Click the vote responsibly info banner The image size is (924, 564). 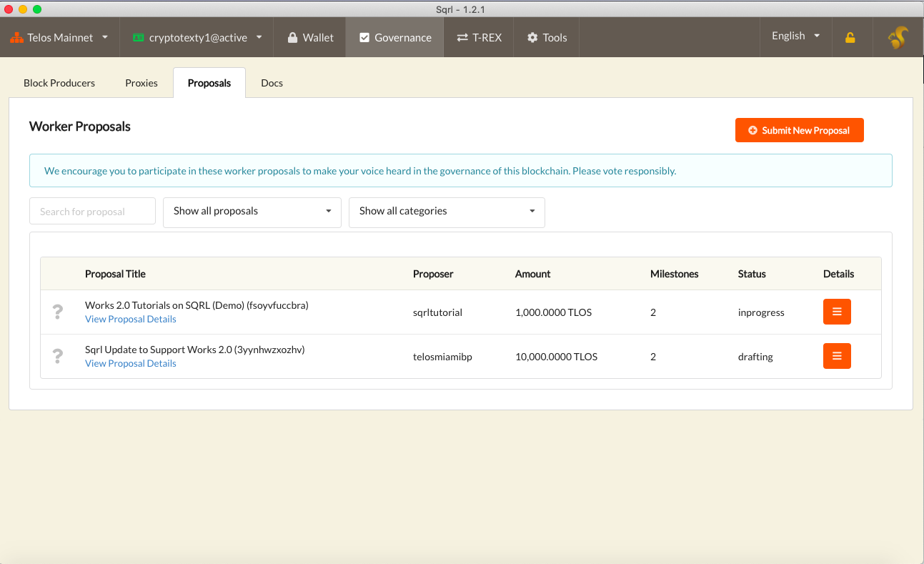(461, 171)
